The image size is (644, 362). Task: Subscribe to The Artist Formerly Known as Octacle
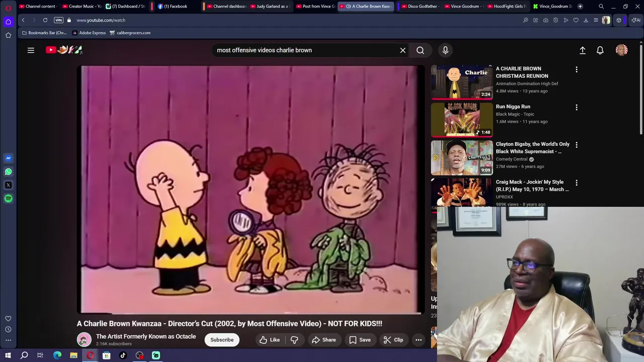222,340
